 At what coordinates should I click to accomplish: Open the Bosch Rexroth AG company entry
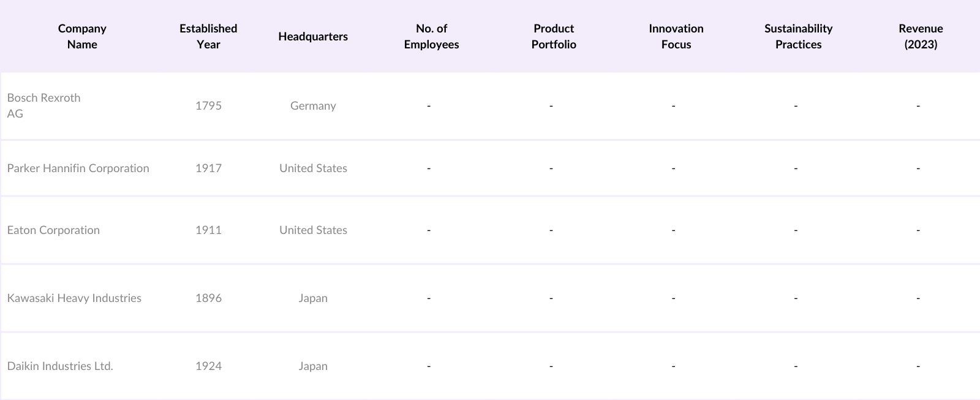pyautogui.click(x=43, y=105)
